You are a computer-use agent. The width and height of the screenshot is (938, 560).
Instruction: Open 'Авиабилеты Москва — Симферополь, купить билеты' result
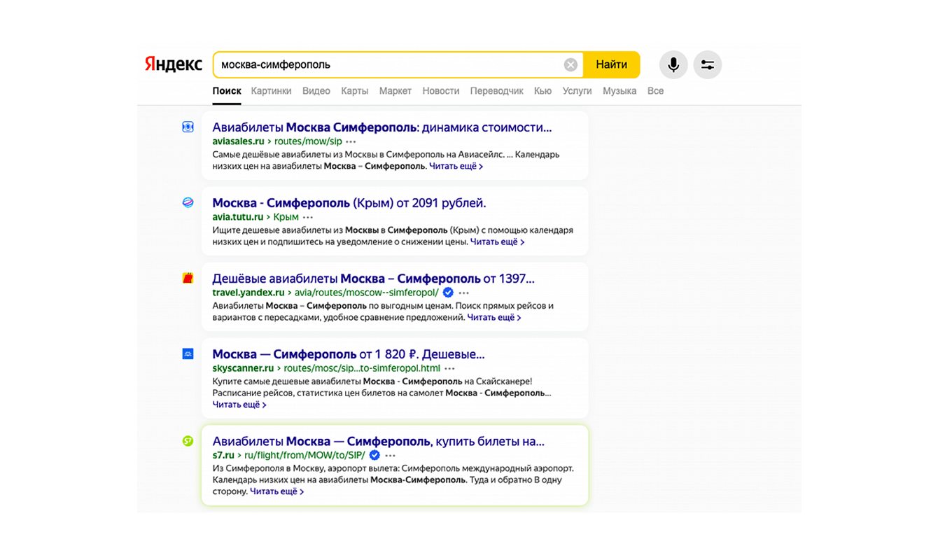pos(379,442)
